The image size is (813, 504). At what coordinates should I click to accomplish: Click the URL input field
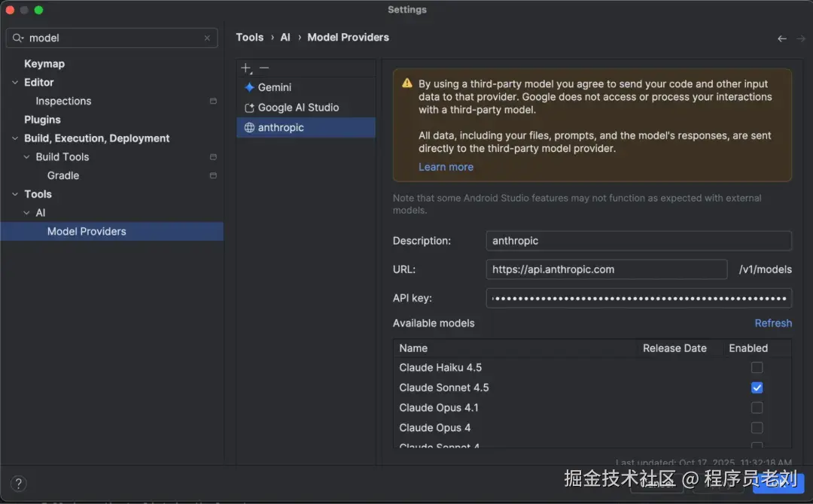606,269
